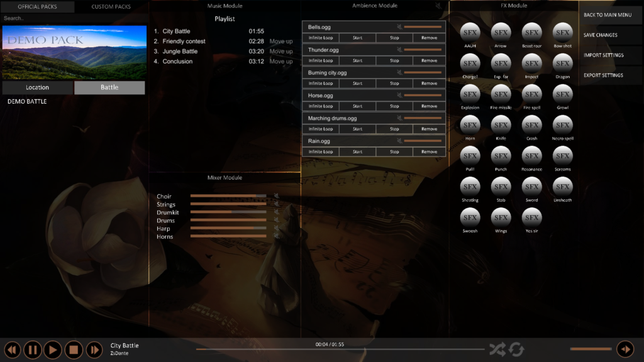Skip to the next track

[94, 349]
